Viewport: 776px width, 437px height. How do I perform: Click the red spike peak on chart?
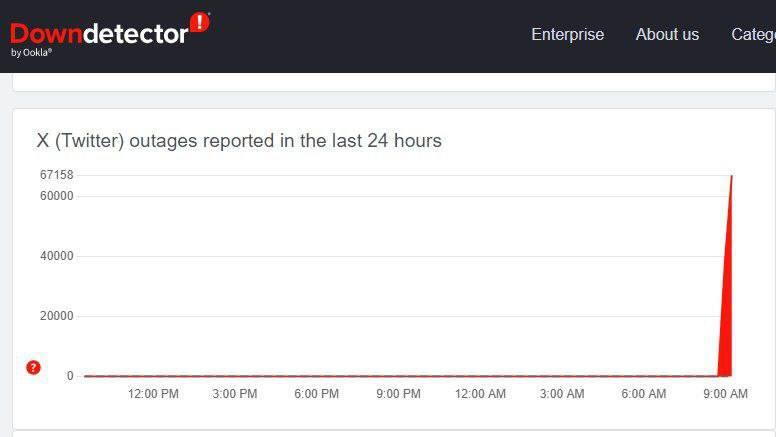(731, 177)
